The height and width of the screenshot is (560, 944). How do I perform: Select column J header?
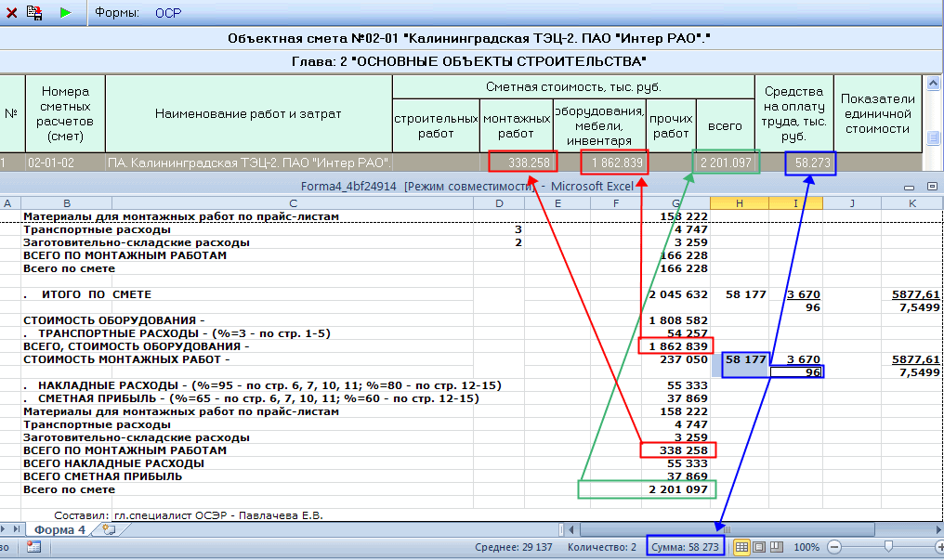tap(852, 203)
